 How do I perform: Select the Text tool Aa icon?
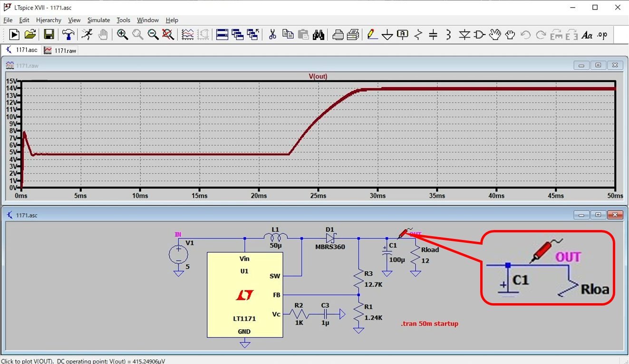(587, 34)
